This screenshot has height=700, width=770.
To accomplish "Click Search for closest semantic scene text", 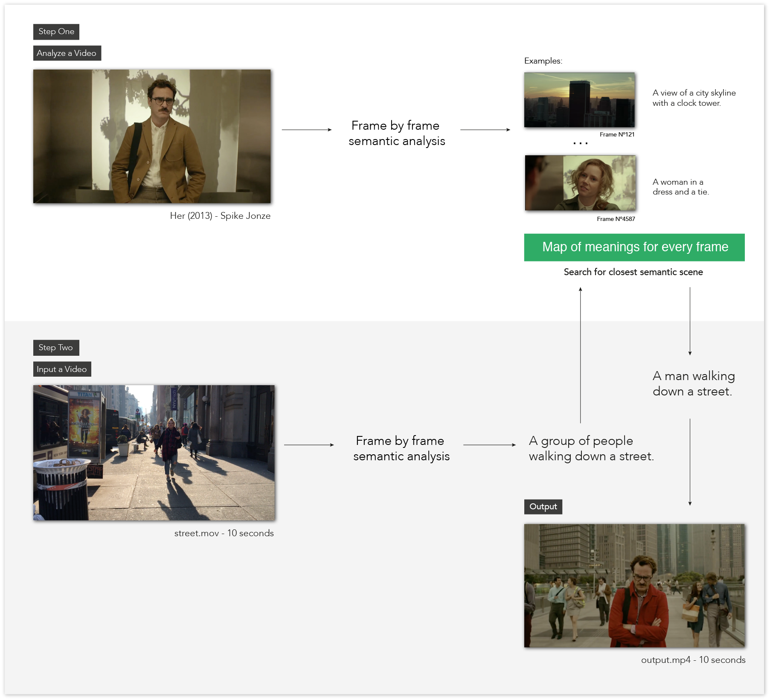I will (x=633, y=272).
